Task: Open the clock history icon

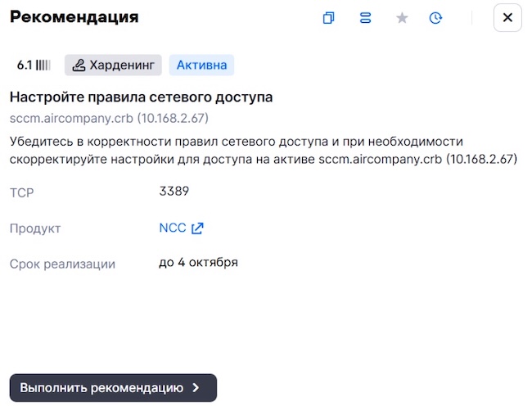Action: pos(435,18)
